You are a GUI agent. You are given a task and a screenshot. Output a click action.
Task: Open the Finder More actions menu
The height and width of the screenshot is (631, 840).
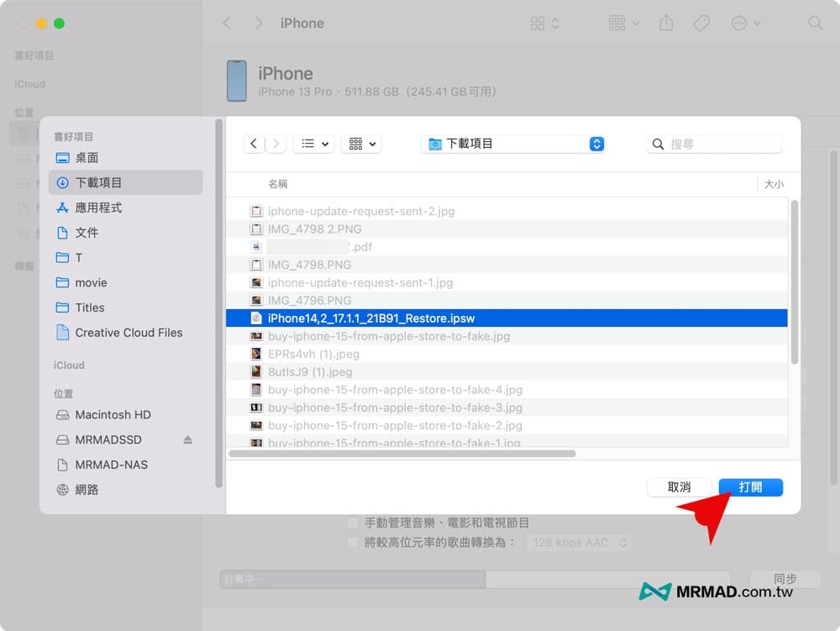tap(745, 23)
